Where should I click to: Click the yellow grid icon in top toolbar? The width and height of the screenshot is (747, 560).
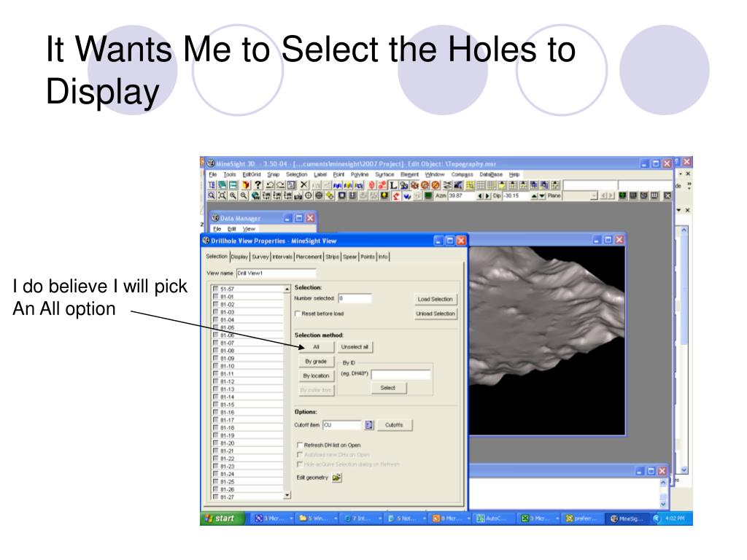click(x=471, y=184)
